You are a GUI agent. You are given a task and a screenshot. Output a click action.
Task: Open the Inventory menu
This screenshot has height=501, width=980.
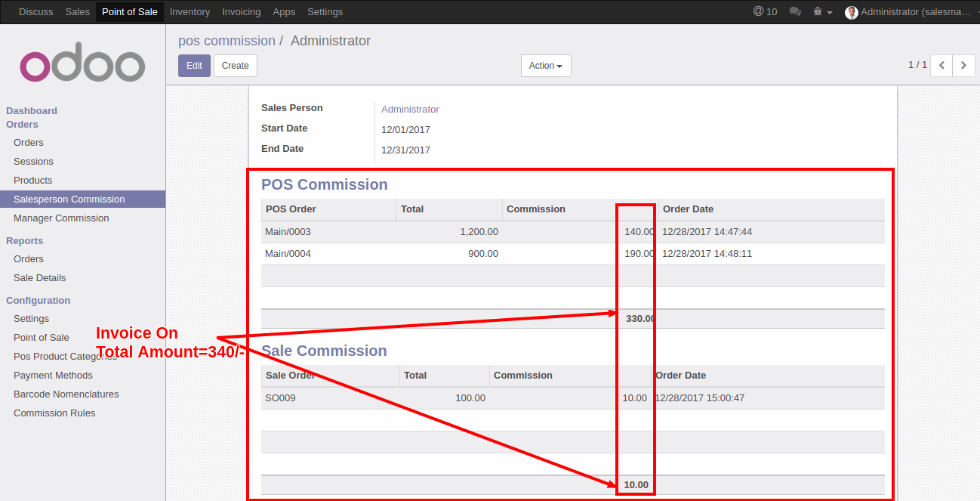point(190,12)
